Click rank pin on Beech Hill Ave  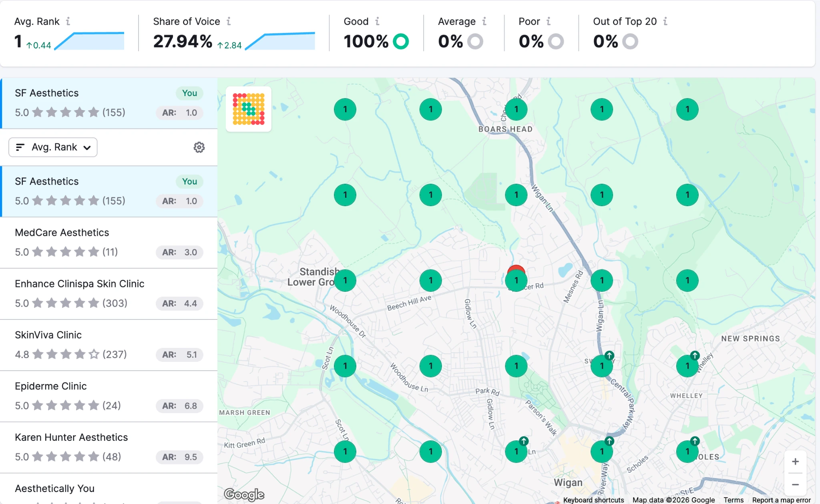click(x=431, y=281)
